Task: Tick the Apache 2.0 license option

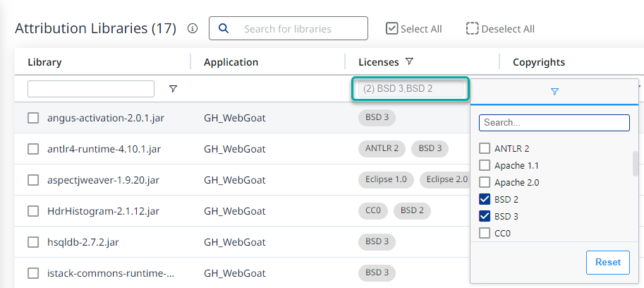Action: coord(485,182)
